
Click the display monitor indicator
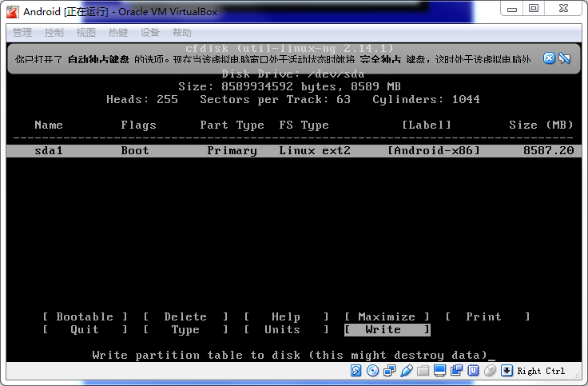click(x=439, y=371)
